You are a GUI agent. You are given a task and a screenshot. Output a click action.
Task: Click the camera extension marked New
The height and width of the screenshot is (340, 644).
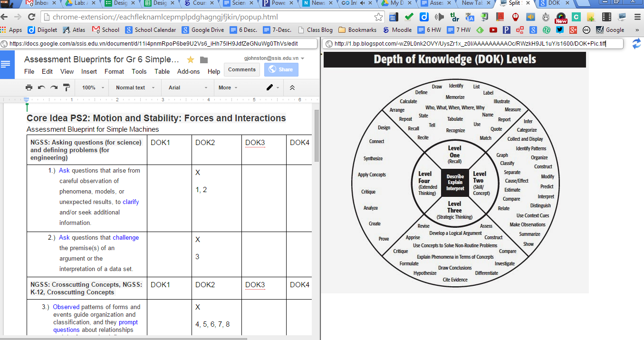click(x=560, y=17)
